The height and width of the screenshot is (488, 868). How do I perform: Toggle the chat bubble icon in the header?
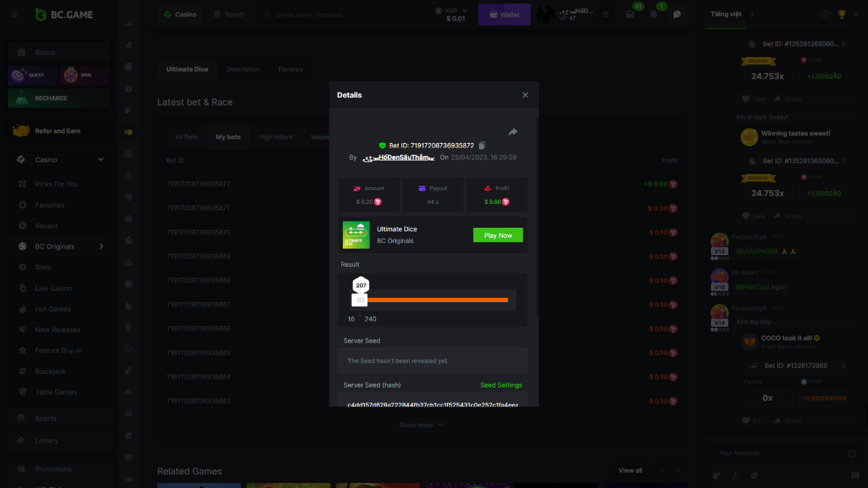pos(677,14)
